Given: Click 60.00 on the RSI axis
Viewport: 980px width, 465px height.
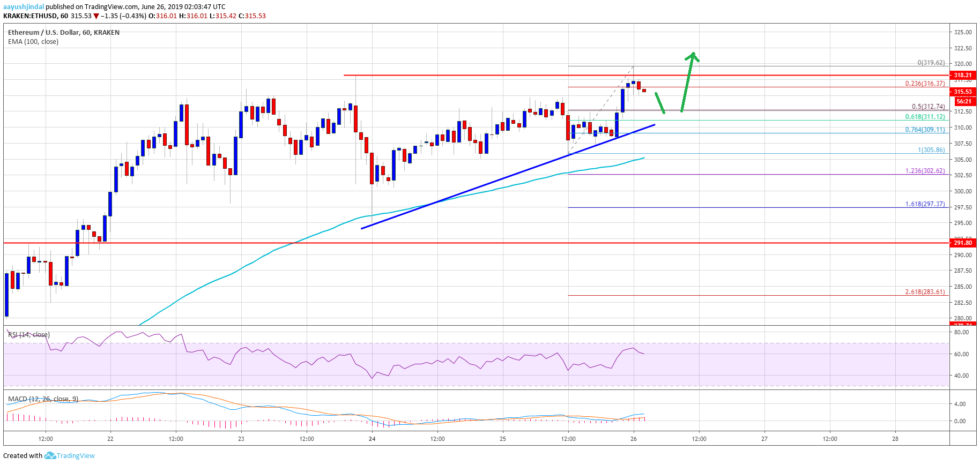Looking at the screenshot, I should pos(962,354).
